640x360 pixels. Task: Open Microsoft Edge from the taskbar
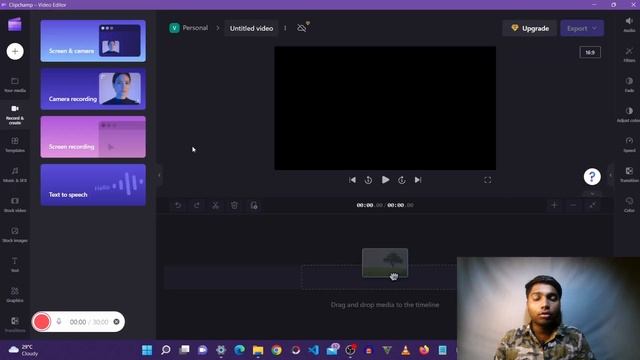(x=240, y=350)
